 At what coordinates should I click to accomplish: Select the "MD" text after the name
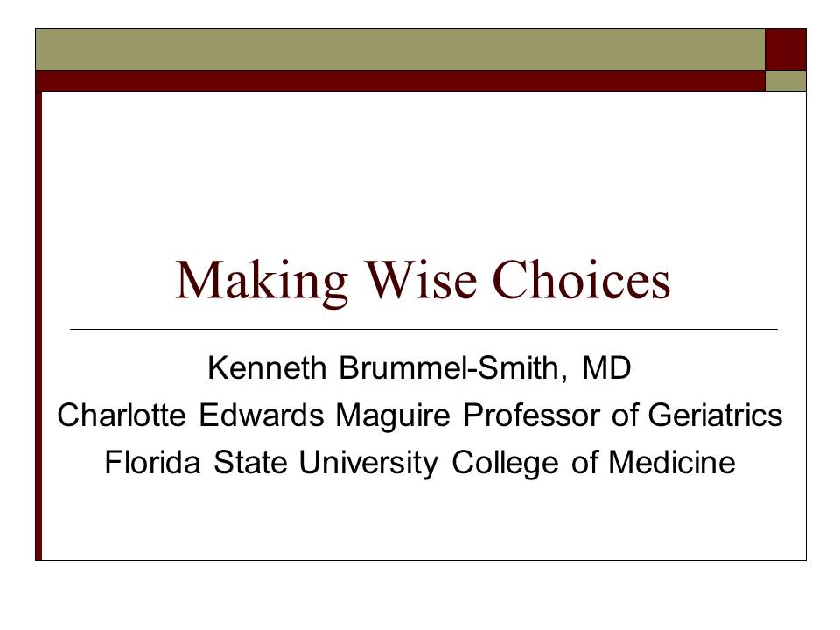click(606, 367)
